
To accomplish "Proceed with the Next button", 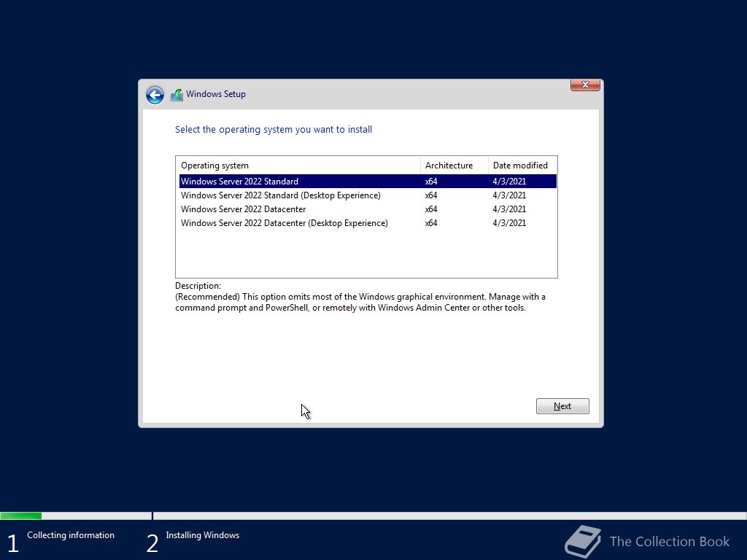I will pyautogui.click(x=562, y=406).
